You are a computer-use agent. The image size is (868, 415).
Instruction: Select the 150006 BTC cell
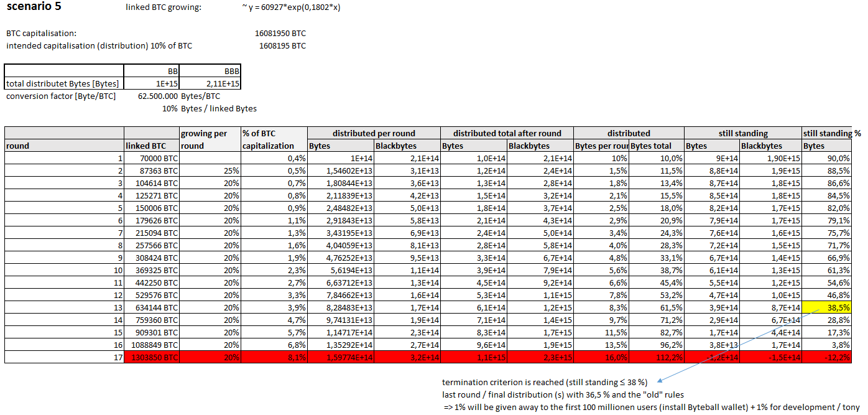tap(152, 208)
